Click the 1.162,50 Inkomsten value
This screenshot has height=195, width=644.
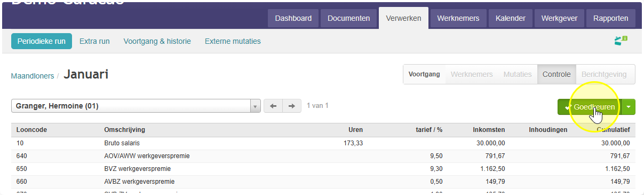[492, 169]
